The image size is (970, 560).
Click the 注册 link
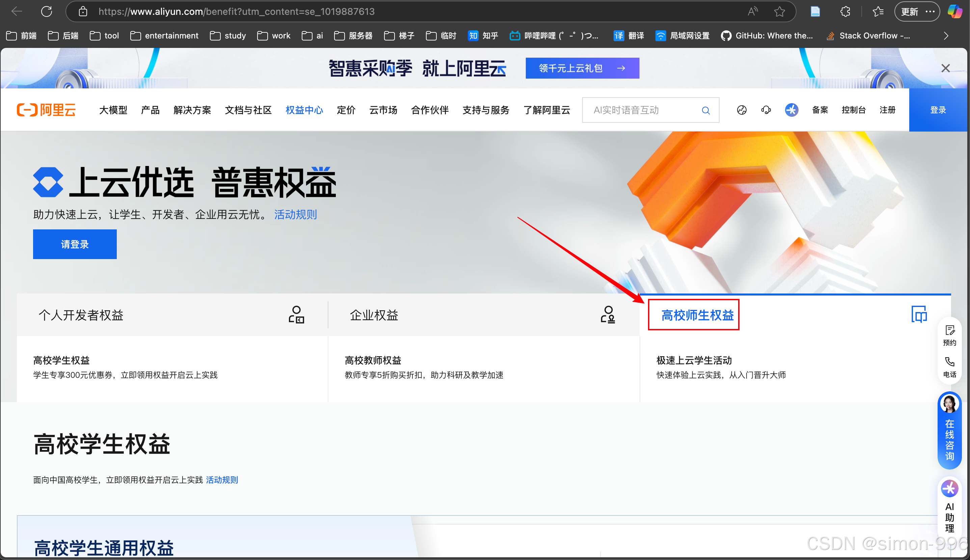[887, 110]
